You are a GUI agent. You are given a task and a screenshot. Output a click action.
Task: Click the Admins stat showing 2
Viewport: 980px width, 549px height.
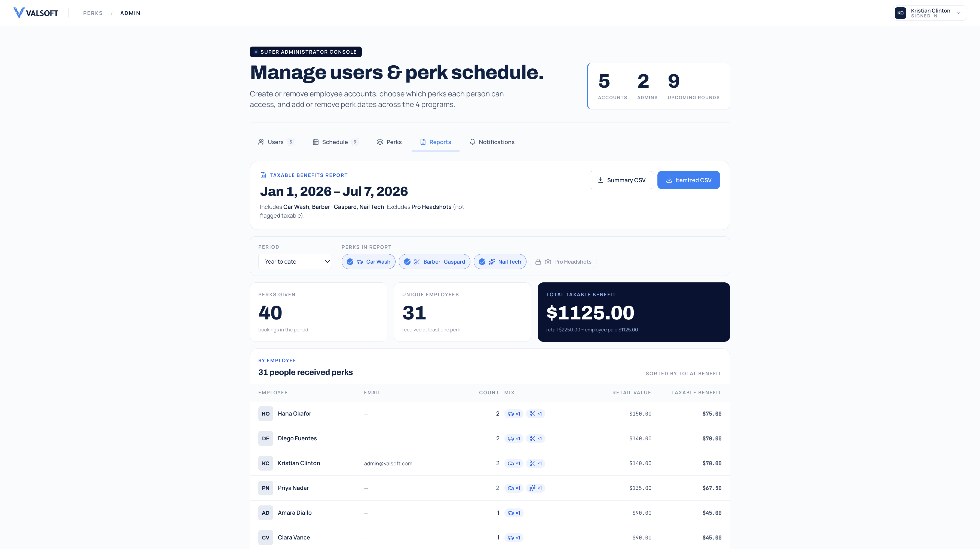(647, 86)
